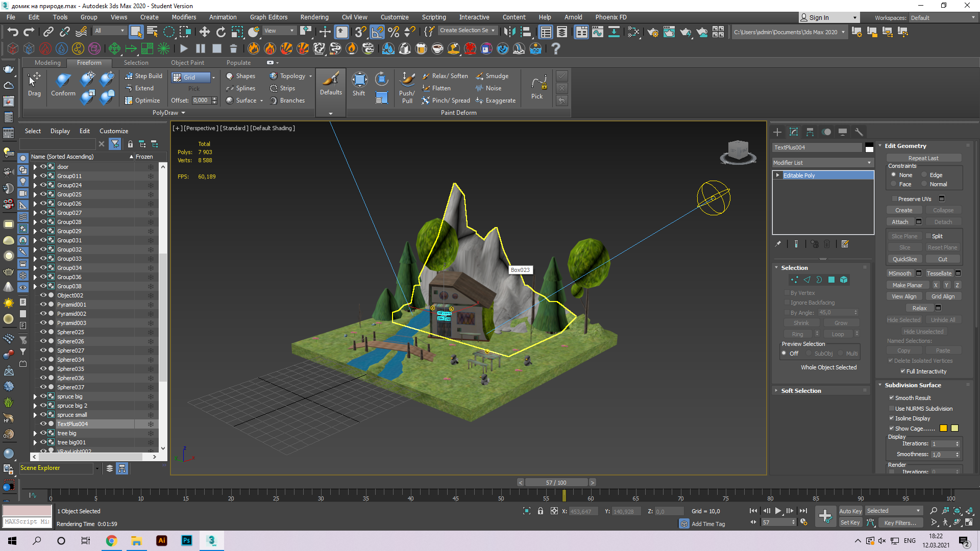Switch to the Populate ribbon tab
The height and width of the screenshot is (551, 980).
[238, 63]
